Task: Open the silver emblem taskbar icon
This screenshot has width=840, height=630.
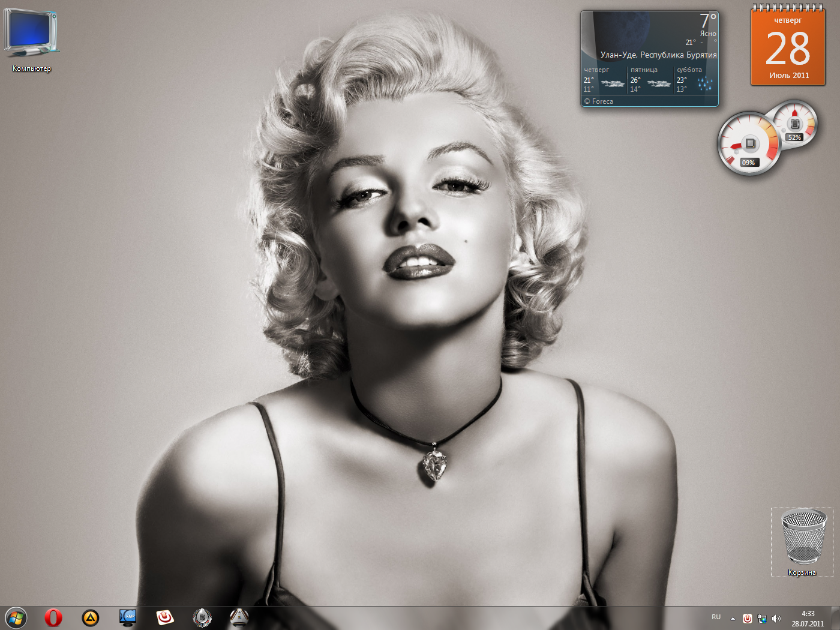Action: pyautogui.click(x=202, y=617)
